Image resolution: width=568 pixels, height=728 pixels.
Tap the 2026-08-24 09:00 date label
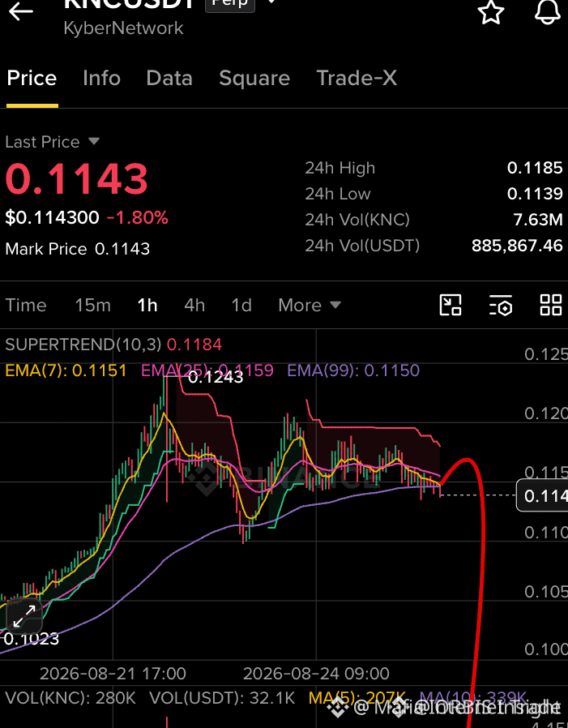point(316,673)
